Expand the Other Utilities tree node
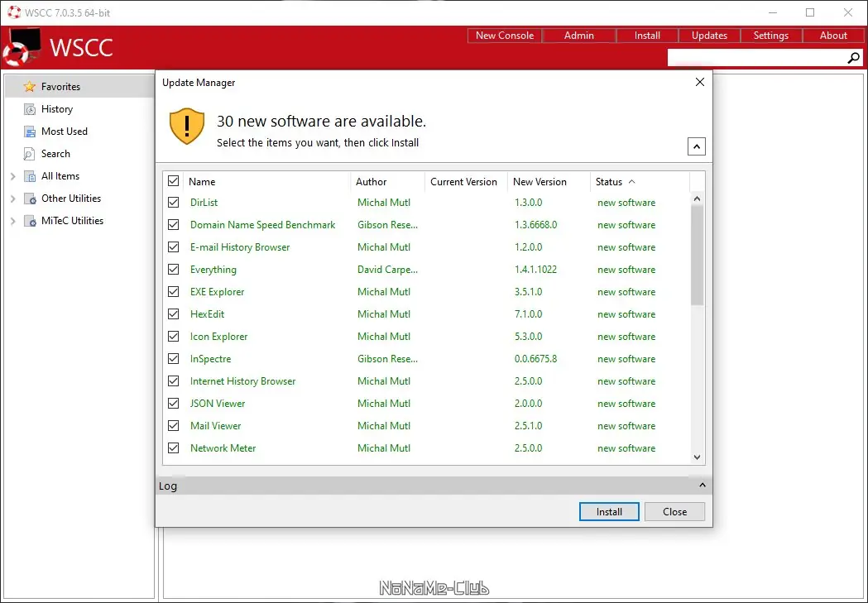This screenshot has width=868, height=603. click(13, 199)
